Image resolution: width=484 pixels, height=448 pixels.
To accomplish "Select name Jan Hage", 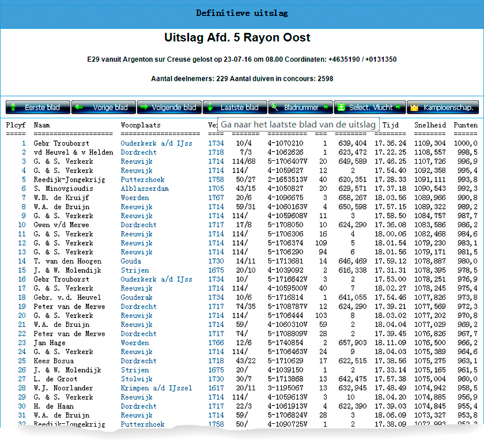I will point(50,343).
